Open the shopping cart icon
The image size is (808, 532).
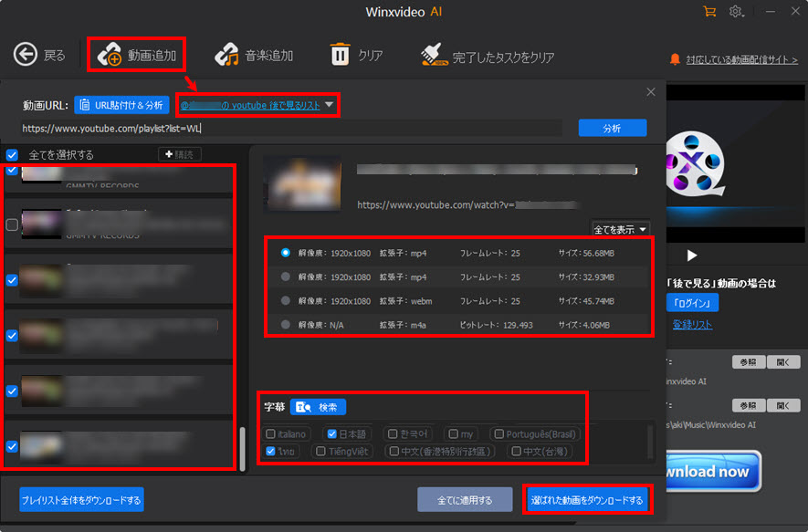709,11
